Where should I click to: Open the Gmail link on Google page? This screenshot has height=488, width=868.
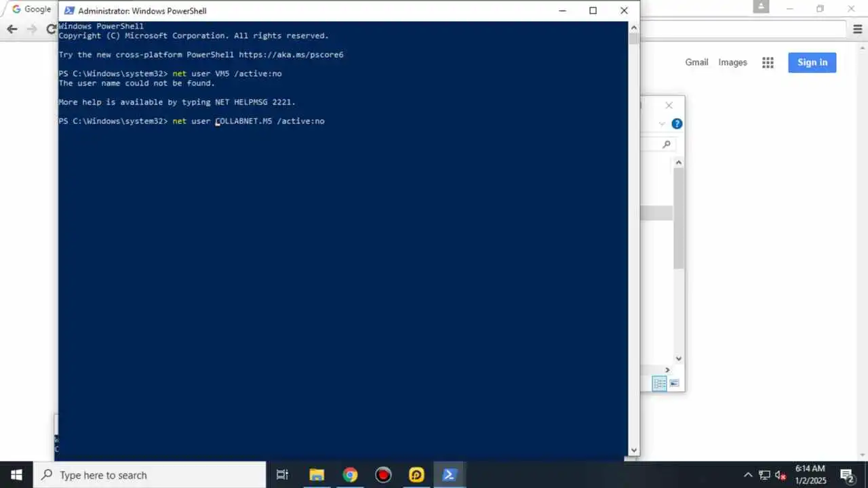tap(696, 62)
